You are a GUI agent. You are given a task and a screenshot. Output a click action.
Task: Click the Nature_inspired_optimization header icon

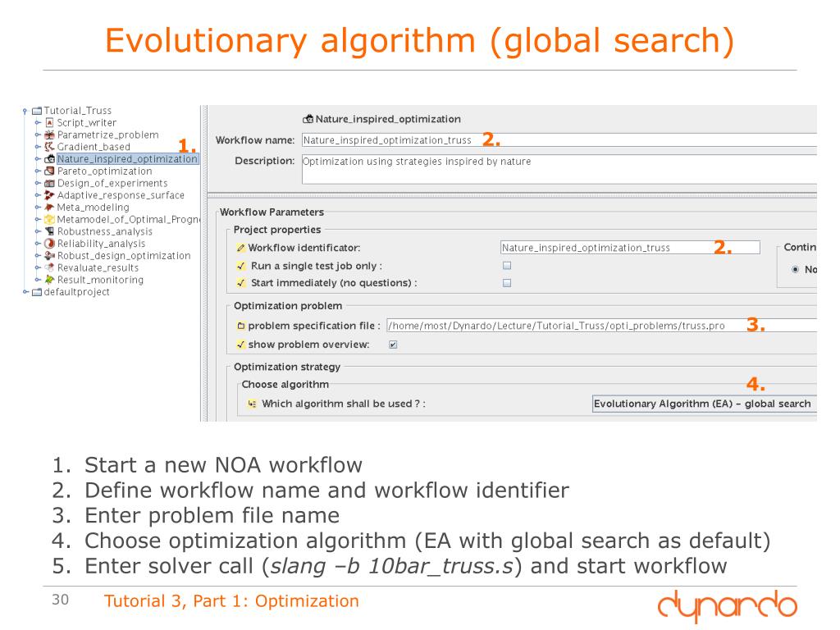point(308,119)
